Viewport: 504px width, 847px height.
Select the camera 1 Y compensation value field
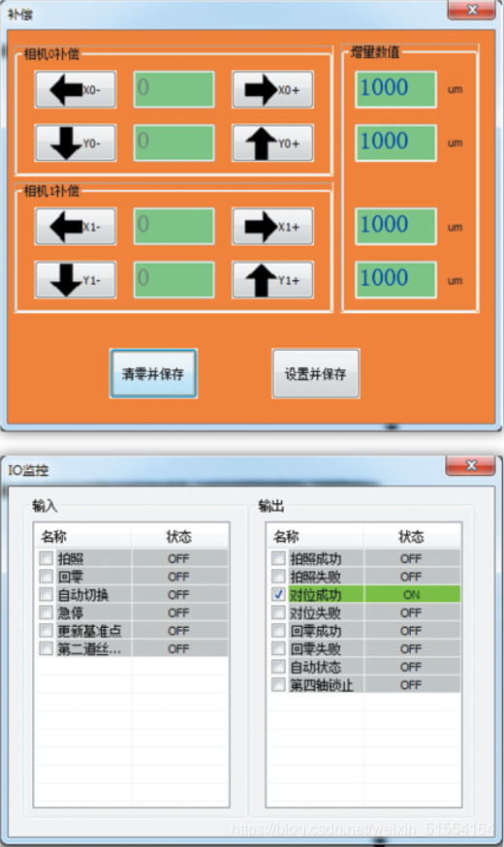pyautogui.click(x=173, y=280)
